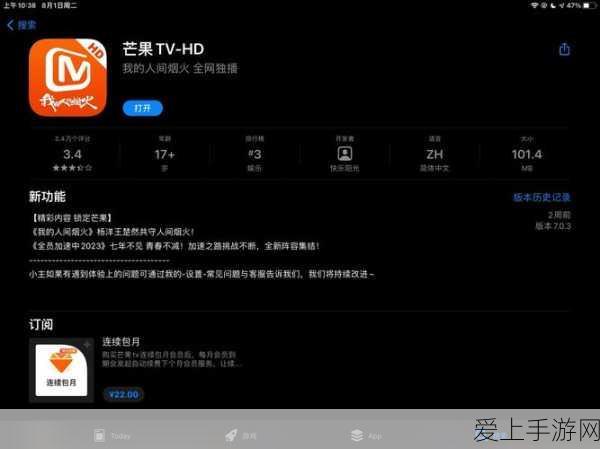
Task: Tap the battery indicator in status bar
Action: pos(590,6)
